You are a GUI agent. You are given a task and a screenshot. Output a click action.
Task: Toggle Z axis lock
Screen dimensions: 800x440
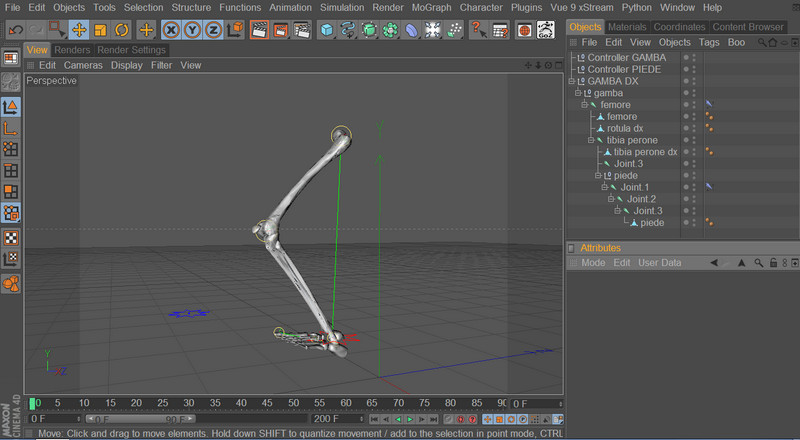(213, 30)
